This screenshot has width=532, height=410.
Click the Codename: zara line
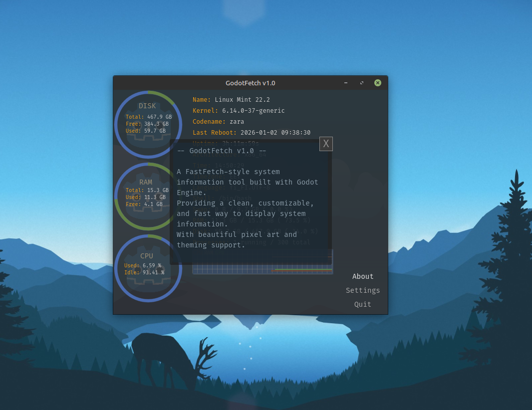click(x=218, y=121)
